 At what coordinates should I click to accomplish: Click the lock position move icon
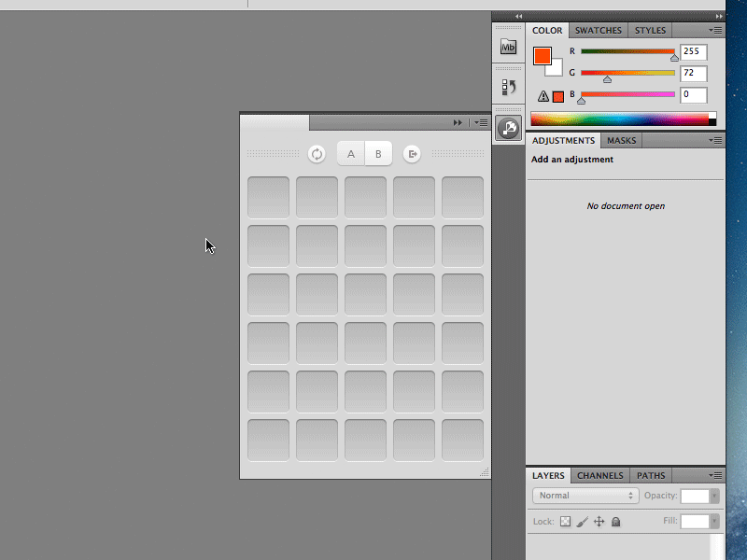(599, 522)
